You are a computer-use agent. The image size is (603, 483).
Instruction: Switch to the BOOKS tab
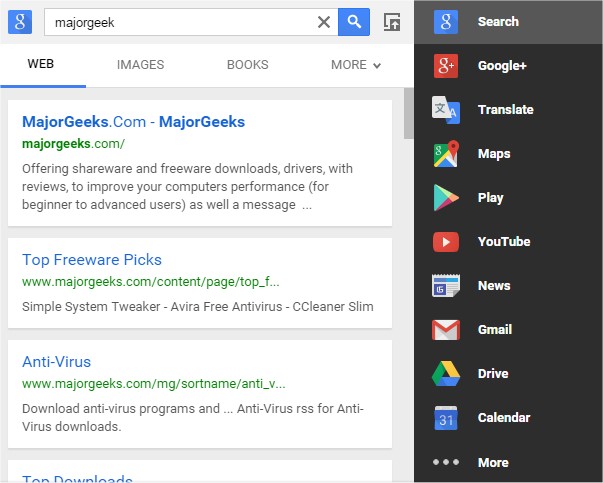(x=247, y=65)
